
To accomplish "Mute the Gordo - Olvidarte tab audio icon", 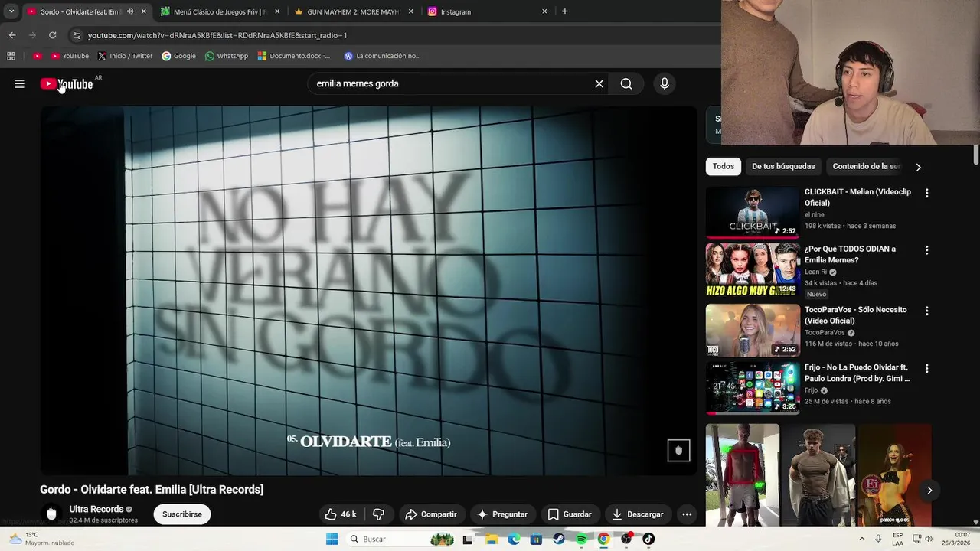I will click(x=129, y=11).
